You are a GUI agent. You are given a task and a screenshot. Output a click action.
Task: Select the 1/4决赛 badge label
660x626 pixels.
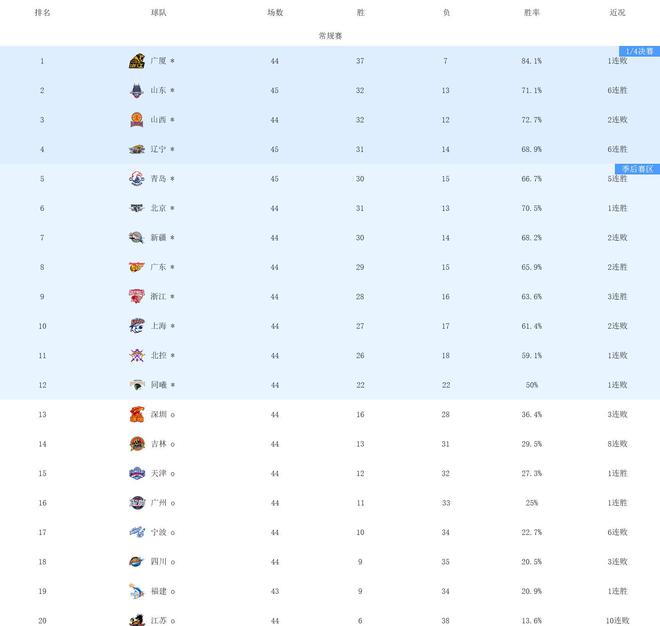637,51
